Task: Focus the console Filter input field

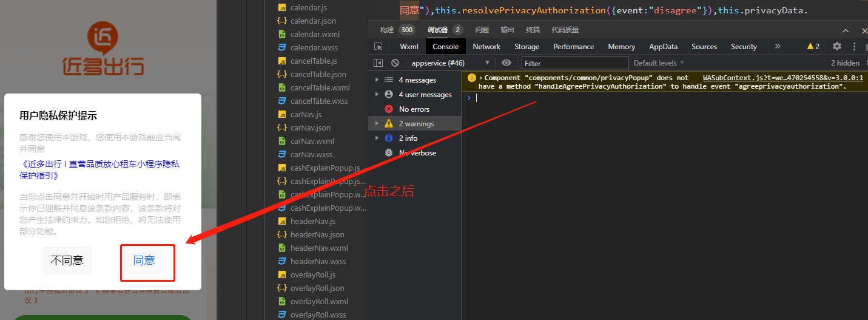Action: point(575,63)
